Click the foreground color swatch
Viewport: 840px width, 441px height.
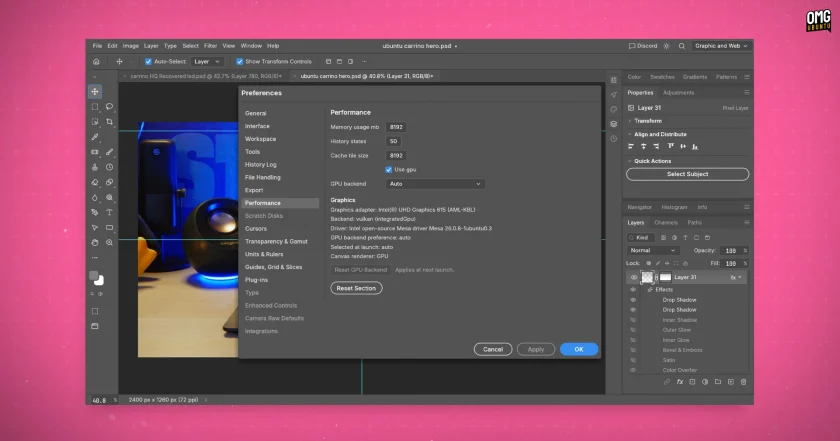[93, 276]
